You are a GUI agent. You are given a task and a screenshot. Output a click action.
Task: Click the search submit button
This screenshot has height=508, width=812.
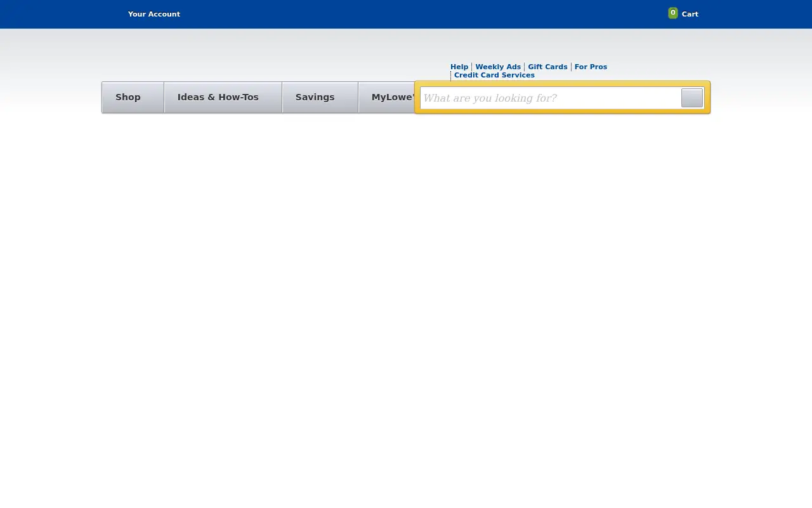692,98
